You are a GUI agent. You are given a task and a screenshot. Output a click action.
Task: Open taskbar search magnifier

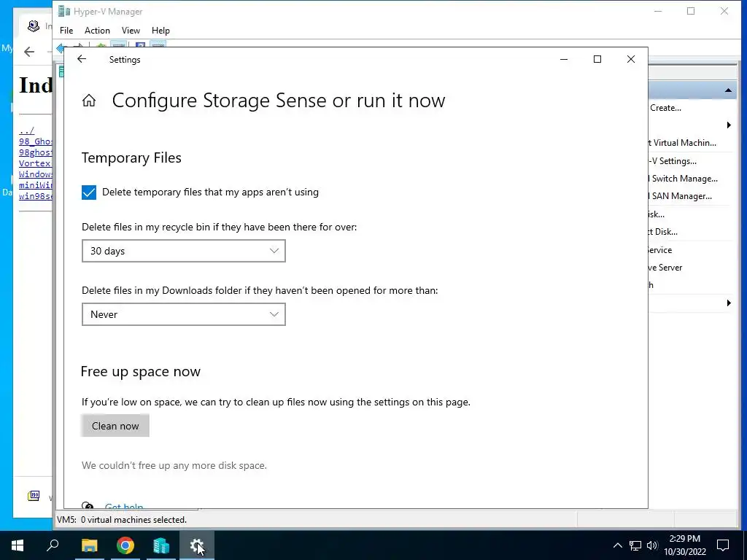coord(53,545)
